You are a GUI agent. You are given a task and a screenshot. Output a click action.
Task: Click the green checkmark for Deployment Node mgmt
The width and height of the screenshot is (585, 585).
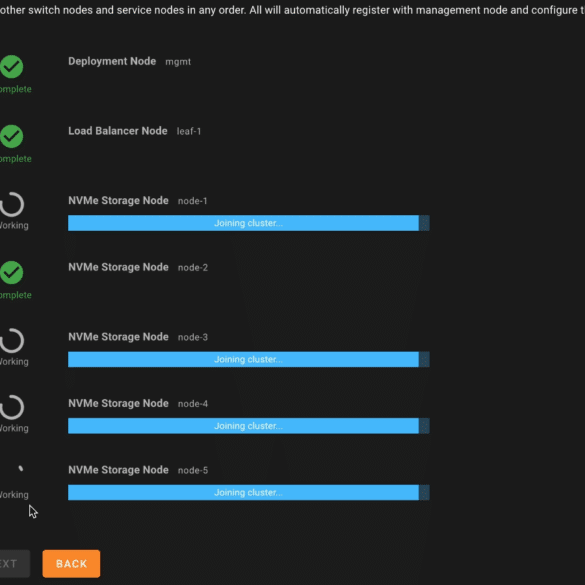[x=12, y=67]
